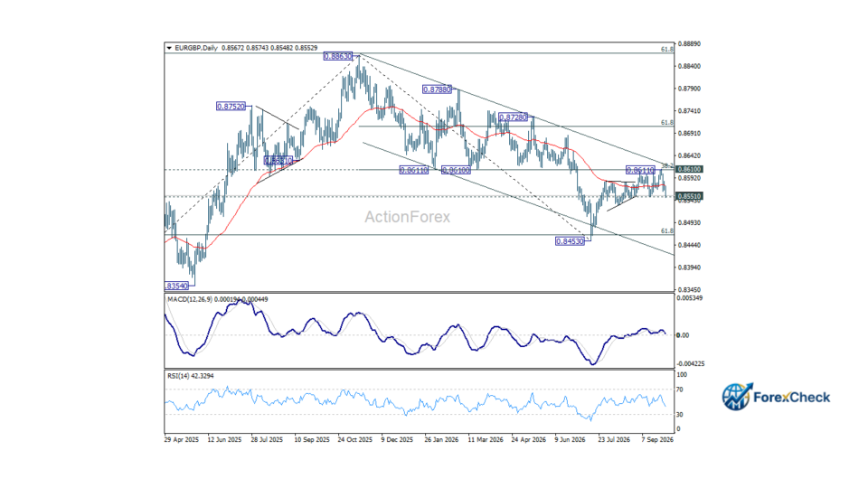The height and width of the screenshot is (488, 868).
Task: Click the 0.86100 price label on chart
Action: pyautogui.click(x=456, y=171)
